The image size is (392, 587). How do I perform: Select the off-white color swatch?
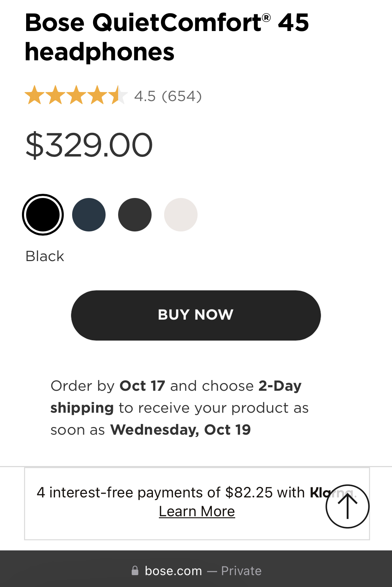click(x=181, y=215)
